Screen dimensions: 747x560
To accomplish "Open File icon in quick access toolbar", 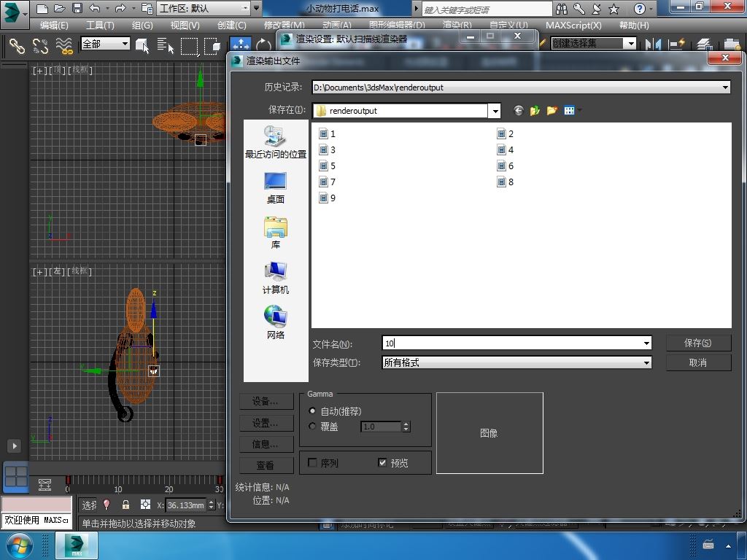I will (60, 8).
